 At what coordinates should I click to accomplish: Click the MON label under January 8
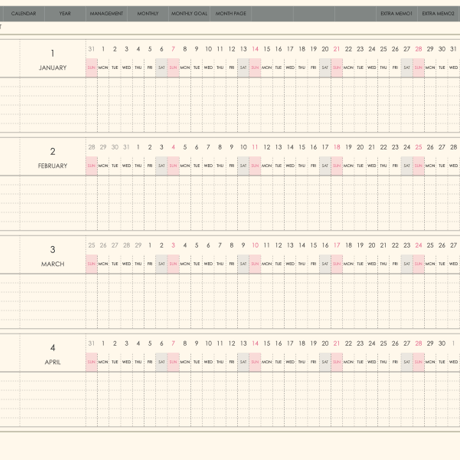click(185, 68)
